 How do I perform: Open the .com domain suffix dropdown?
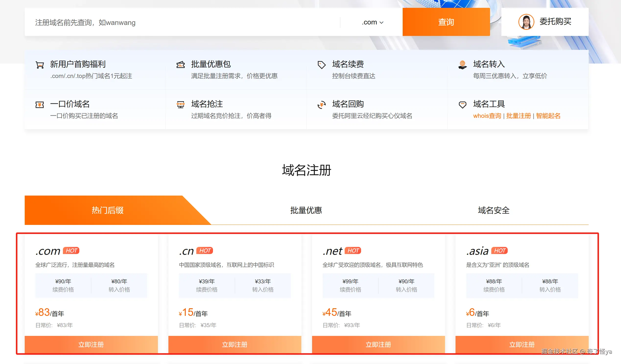point(372,22)
